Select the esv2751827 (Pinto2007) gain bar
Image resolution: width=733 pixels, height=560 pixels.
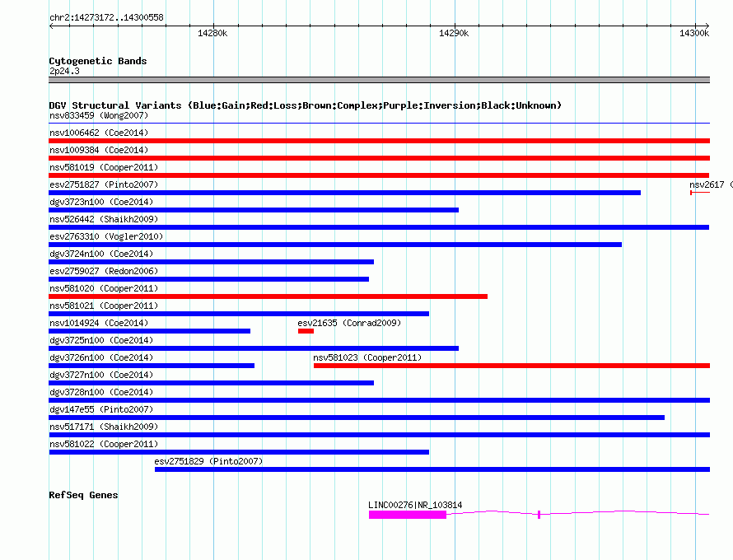coord(344,193)
